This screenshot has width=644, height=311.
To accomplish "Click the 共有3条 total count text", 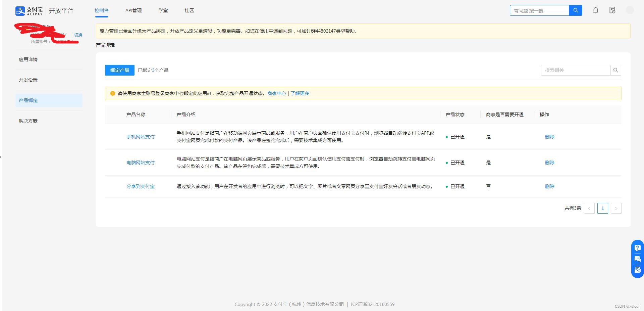I will pyautogui.click(x=573, y=208).
